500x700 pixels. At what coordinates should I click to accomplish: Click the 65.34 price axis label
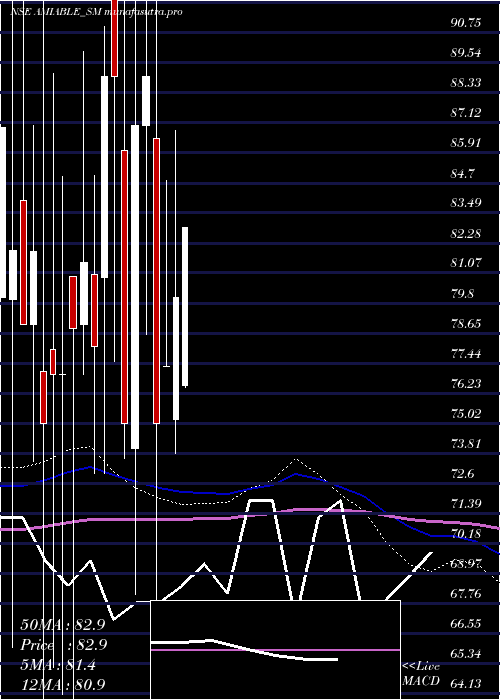[x=466, y=654]
